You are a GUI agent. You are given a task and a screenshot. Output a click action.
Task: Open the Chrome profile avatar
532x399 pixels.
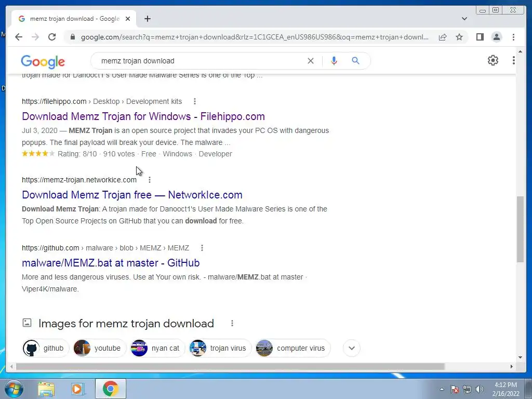coord(496,37)
